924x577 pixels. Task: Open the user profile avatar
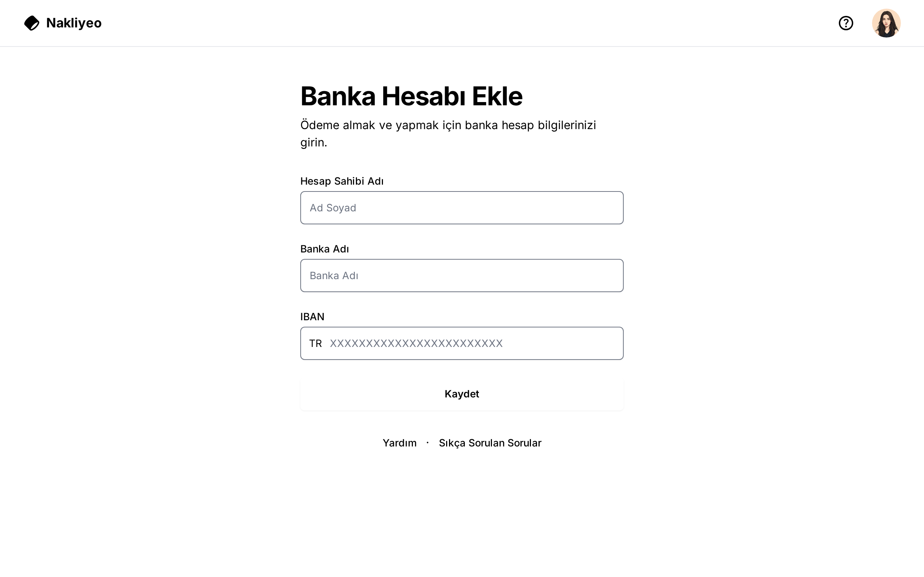[886, 23]
